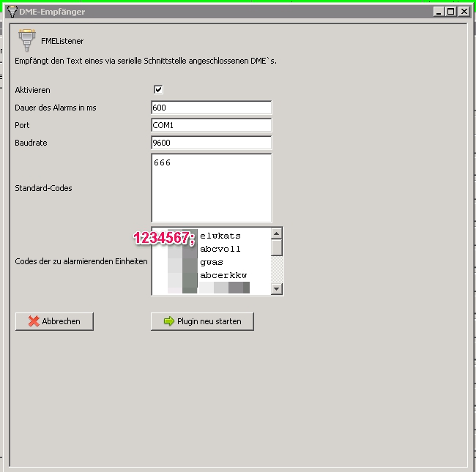
Task: Click the DME-Empfänger title bar icon
Action: 11,11
